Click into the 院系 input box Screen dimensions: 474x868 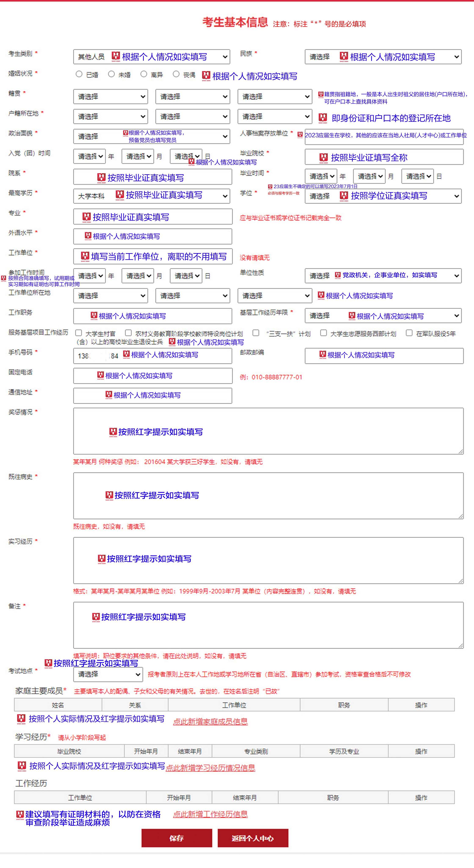[153, 177]
